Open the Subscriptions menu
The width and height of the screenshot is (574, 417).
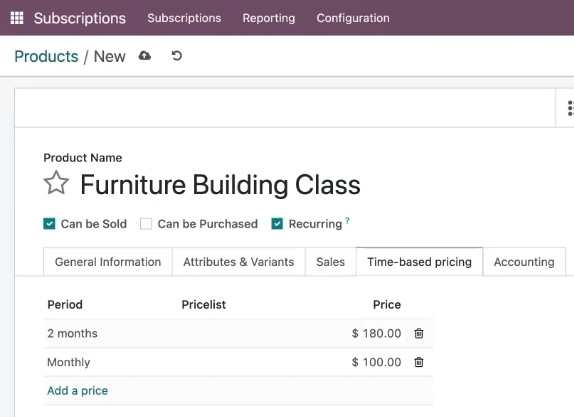[x=184, y=18]
